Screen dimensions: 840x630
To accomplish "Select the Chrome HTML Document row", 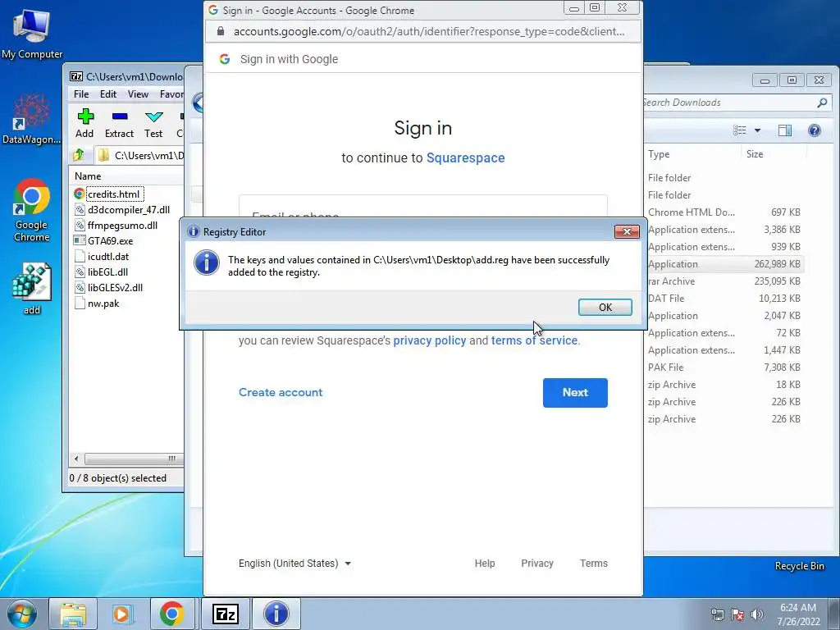I will (x=724, y=212).
